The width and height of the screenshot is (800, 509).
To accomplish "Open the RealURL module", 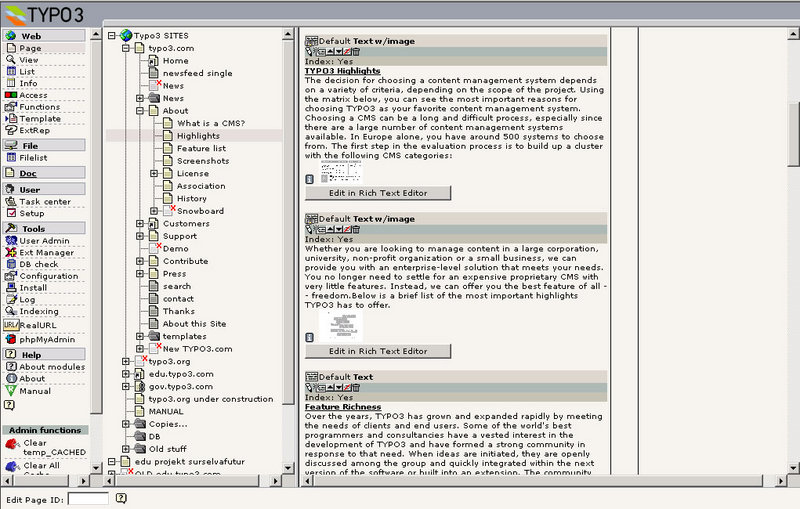I will click(38, 325).
